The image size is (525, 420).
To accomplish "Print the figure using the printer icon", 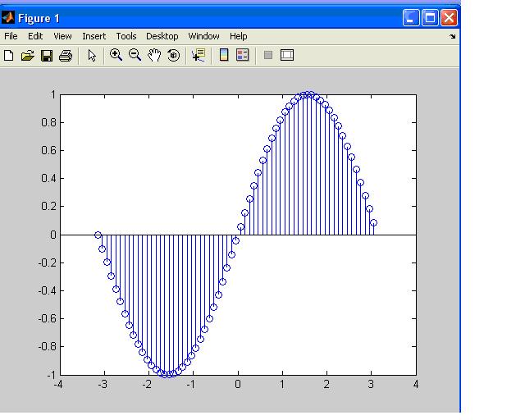I will [x=66, y=55].
